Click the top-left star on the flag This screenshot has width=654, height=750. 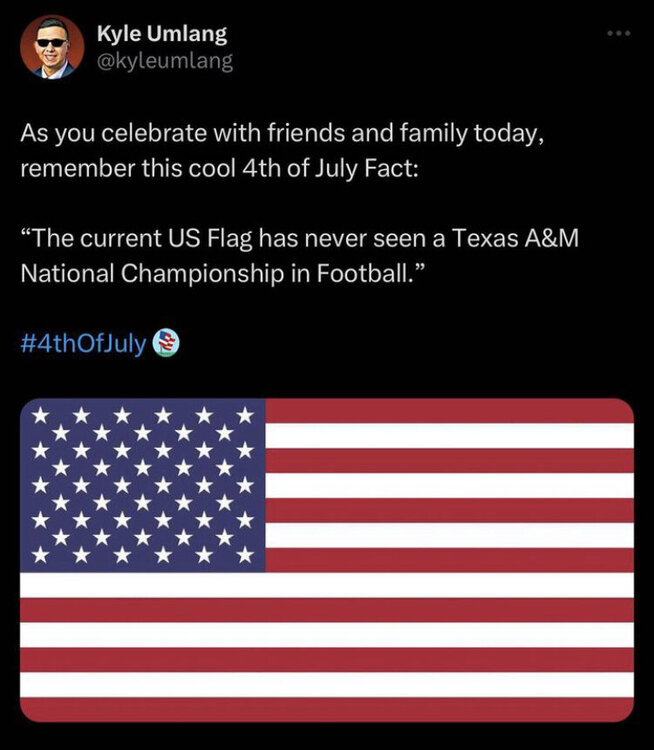40,414
